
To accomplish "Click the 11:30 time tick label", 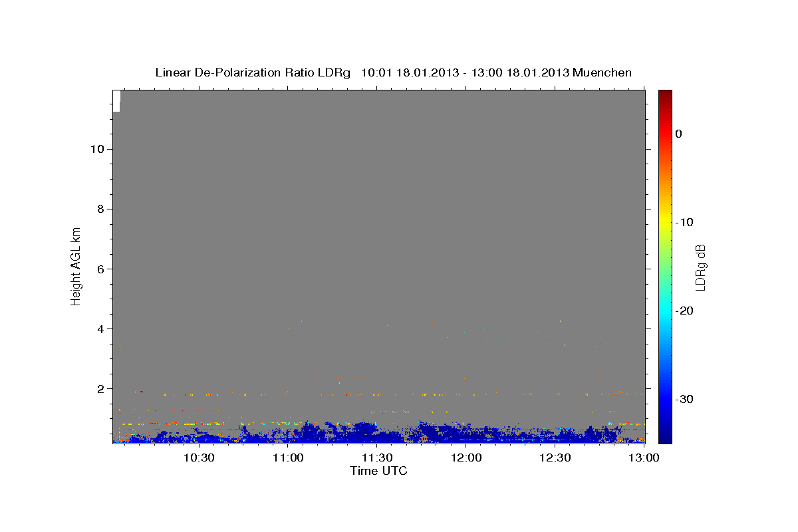I will pos(377,458).
